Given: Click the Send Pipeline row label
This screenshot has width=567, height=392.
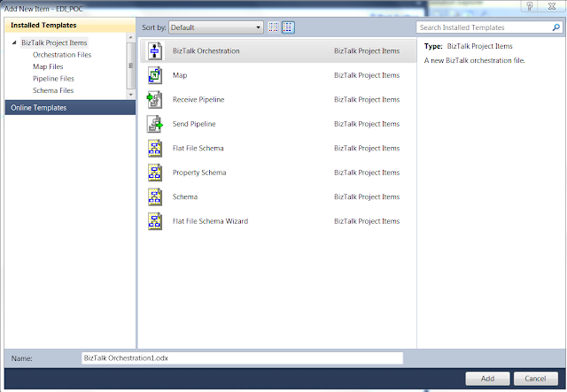Looking at the screenshot, I should coord(194,124).
